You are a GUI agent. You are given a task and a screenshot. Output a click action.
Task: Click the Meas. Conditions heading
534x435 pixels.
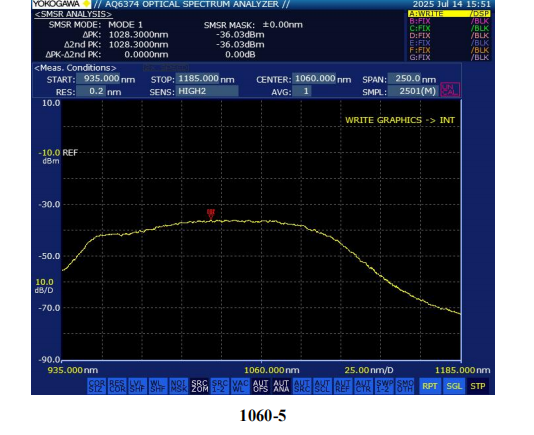[75, 68]
